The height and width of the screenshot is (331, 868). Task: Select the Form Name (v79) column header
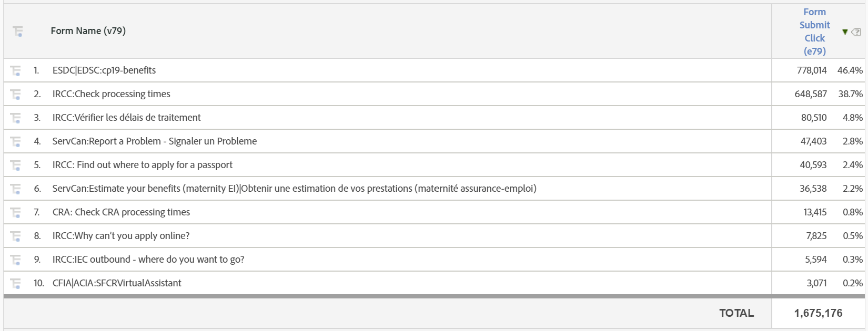click(88, 30)
